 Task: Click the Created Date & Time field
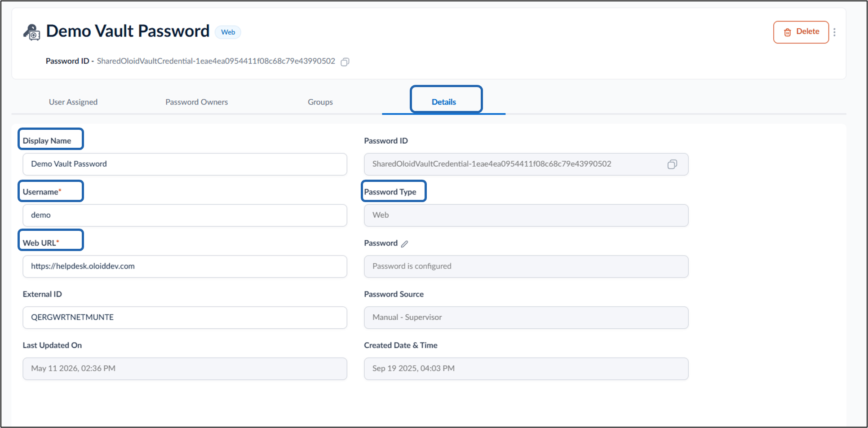526,369
